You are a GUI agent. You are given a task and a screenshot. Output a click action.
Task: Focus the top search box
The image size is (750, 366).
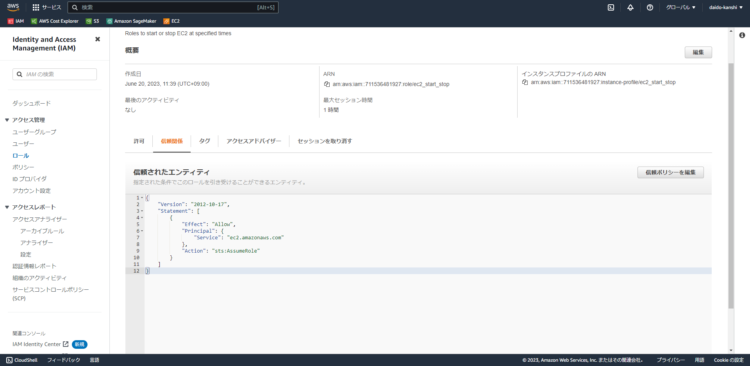coord(173,8)
